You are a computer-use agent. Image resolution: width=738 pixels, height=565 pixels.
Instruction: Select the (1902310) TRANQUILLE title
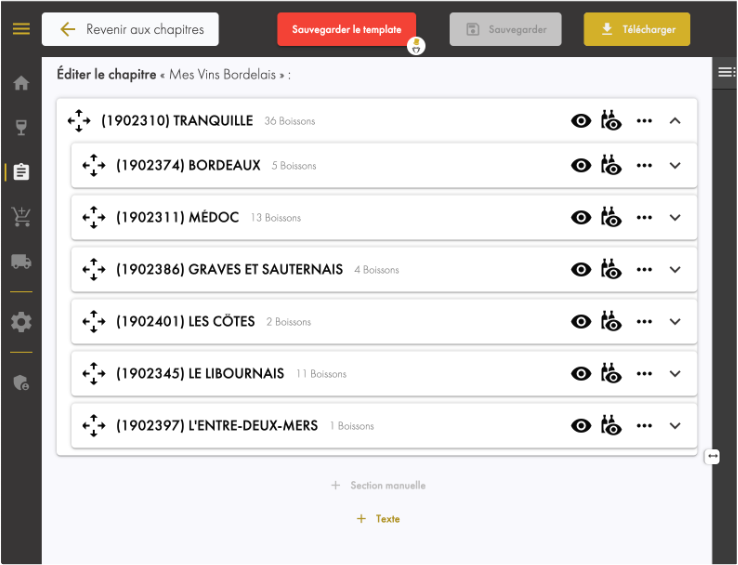pos(177,121)
